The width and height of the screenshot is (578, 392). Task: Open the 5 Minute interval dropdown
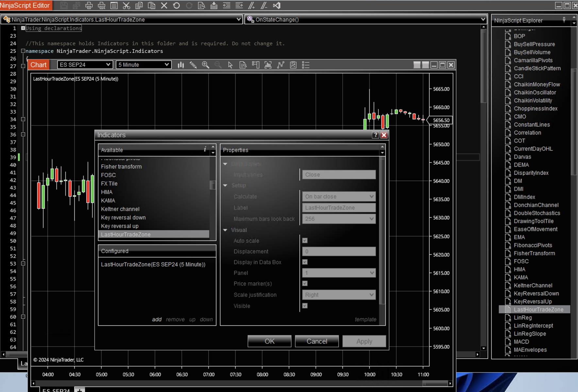click(x=143, y=65)
